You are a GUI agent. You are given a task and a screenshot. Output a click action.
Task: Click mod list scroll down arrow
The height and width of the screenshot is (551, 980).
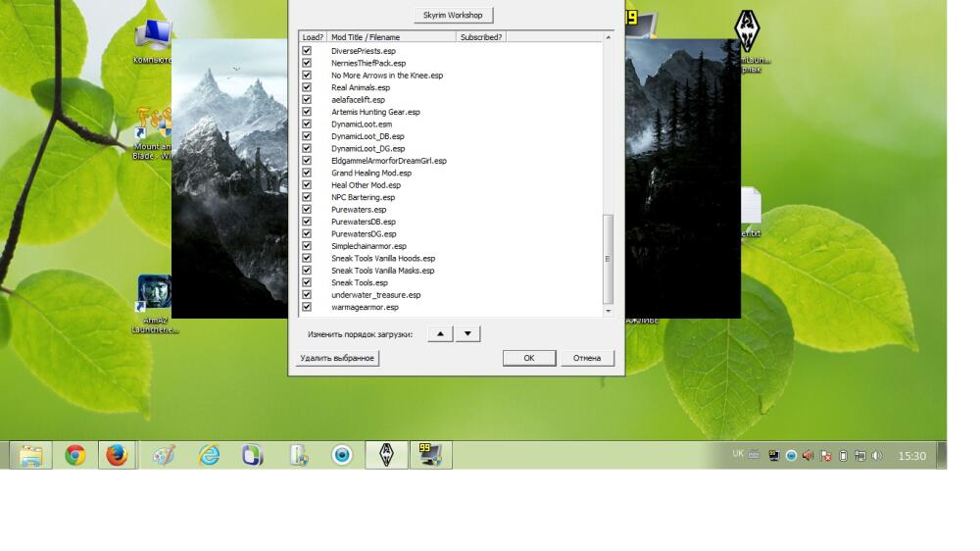[609, 311]
